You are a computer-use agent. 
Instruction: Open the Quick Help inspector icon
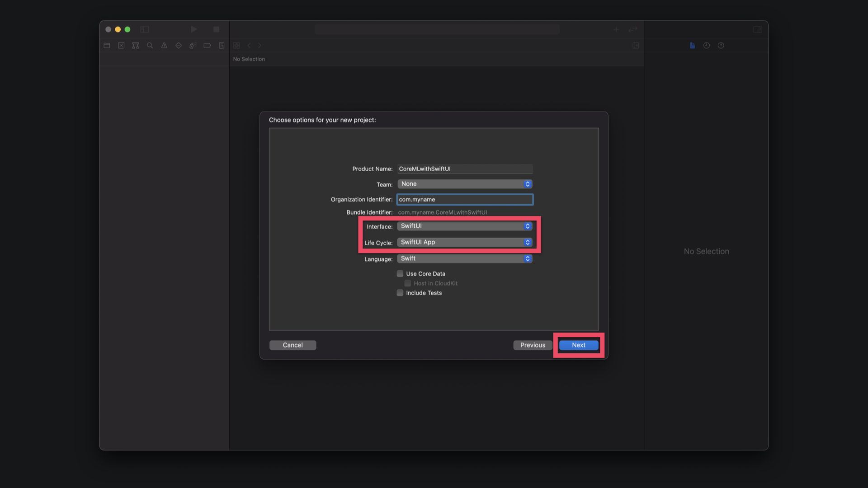coord(721,46)
